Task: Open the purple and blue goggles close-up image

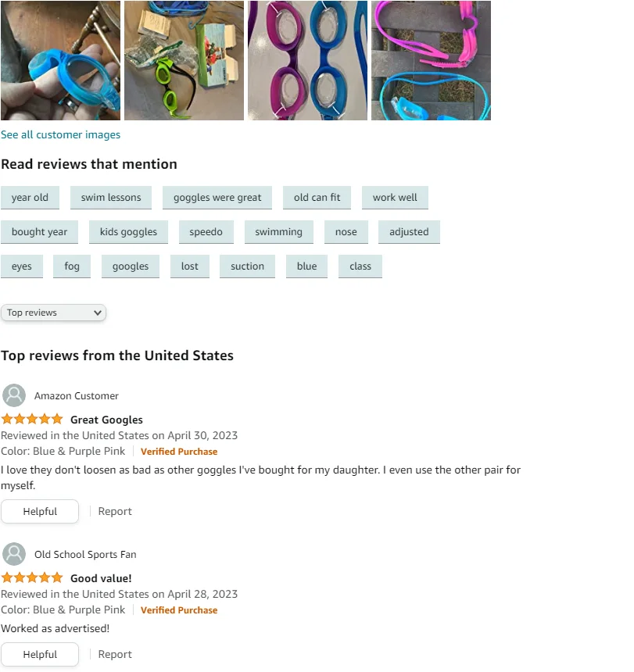Action: (x=307, y=60)
